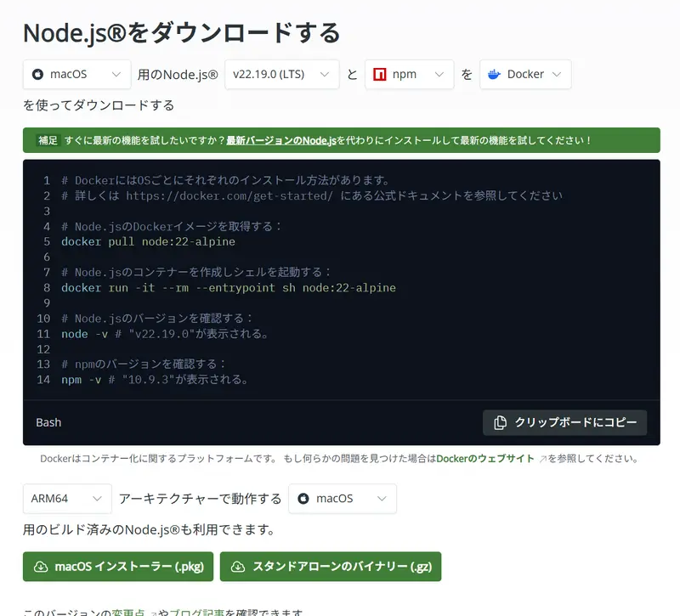Open the Dockerのウェブサイト link
This screenshot has height=616, width=680.
click(x=485, y=459)
